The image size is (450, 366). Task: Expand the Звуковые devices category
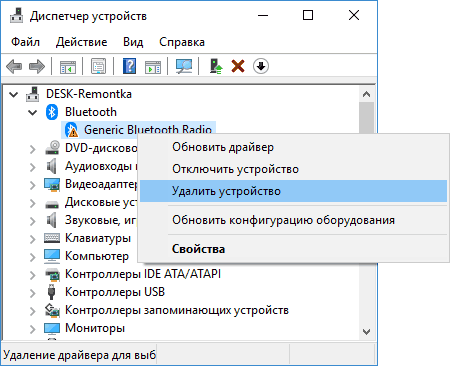click(32, 220)
